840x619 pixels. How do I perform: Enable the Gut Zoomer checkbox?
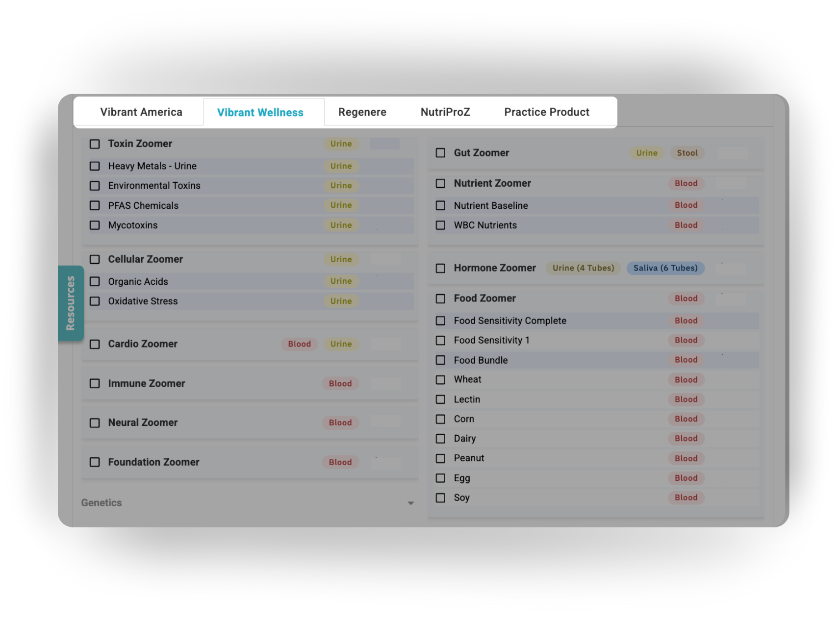pos(441,153)
